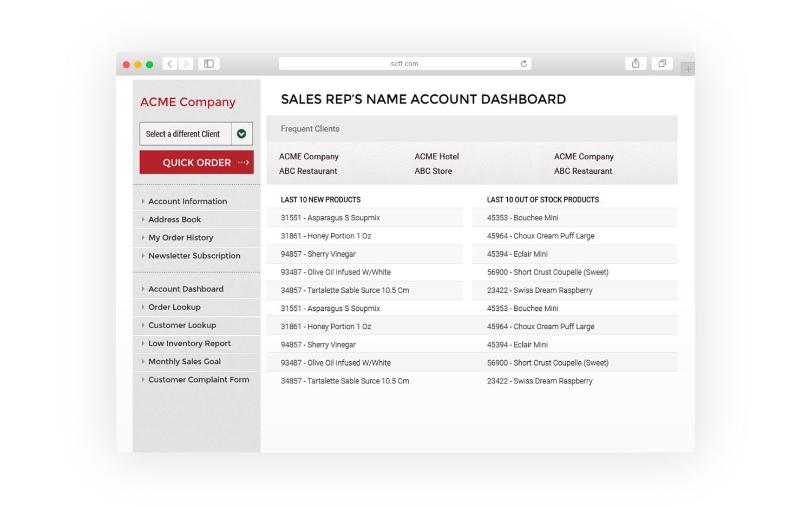Open the Customer Complaint Form link
Image resolution: width=812 pixels, height=508 pixels.
(199, 380)
